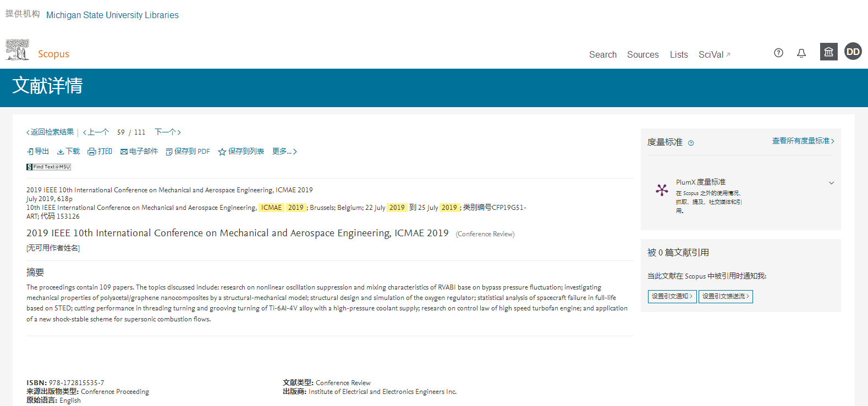
Task: Click the Scopus logo tree icon
Action: pyautogui.click(x=17, y=50)
